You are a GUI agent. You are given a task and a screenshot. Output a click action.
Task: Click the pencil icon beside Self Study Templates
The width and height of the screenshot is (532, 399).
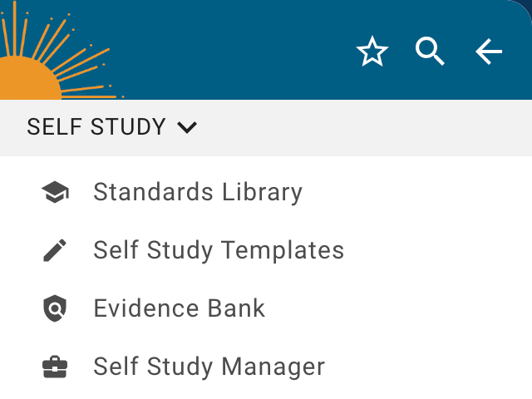[x=55, y=250]
